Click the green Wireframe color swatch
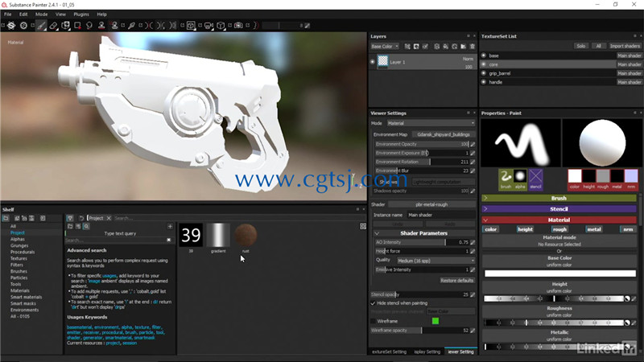Image resolution: width=644 pixels, height=362 pixels. pos(436,321)
